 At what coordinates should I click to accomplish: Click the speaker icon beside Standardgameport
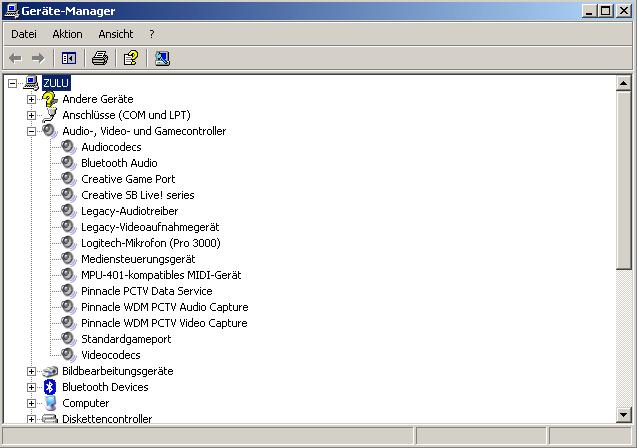[68, 339]
